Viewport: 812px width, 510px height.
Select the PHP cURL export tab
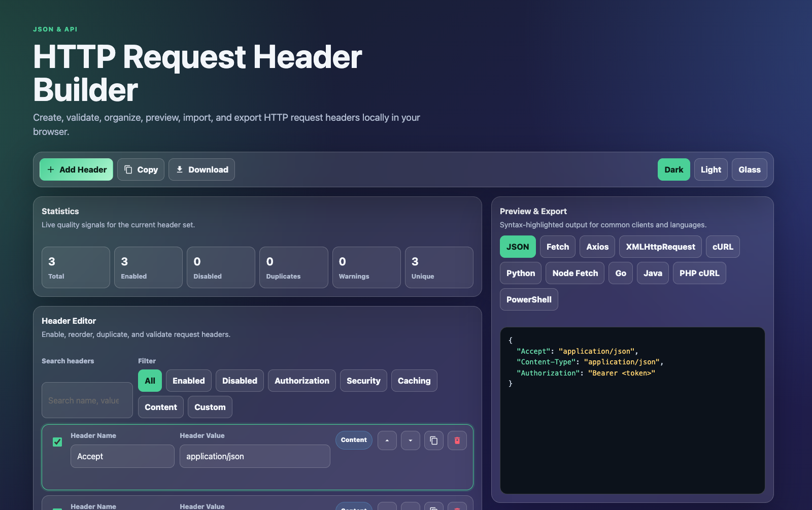[699, 273]
